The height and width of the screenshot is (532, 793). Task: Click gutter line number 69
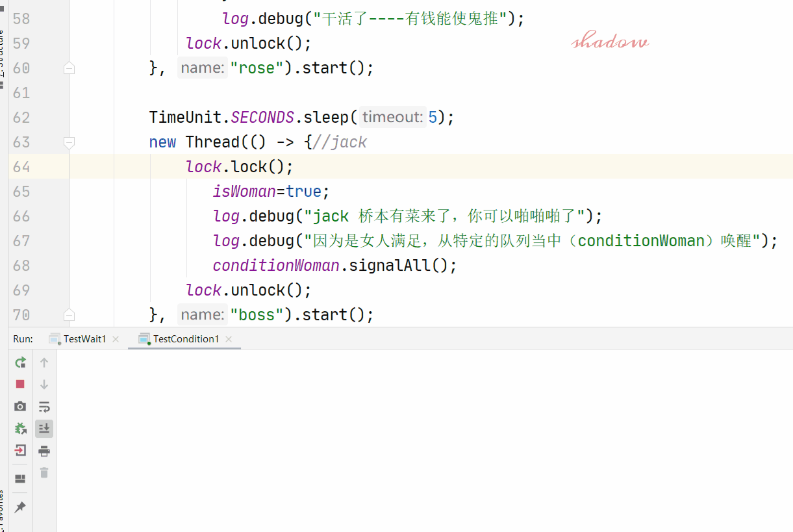pos(21,290)
